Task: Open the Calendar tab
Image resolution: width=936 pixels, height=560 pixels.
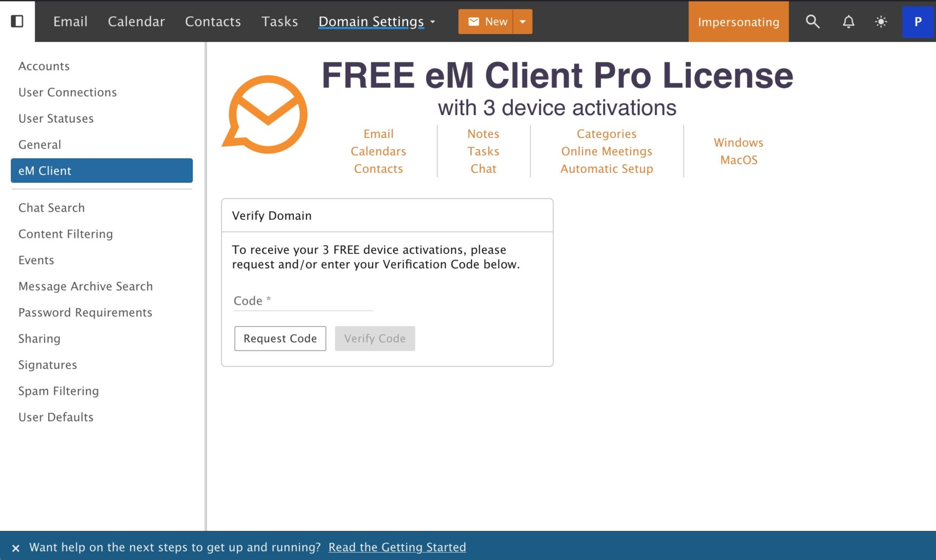Action: coord(136,21)
